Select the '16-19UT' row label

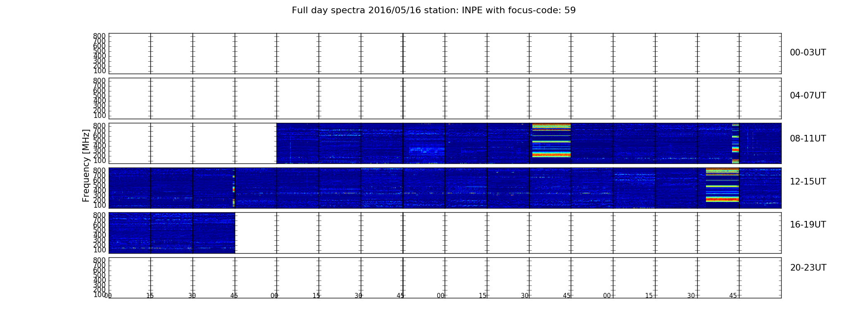click(x=808, y=225)
